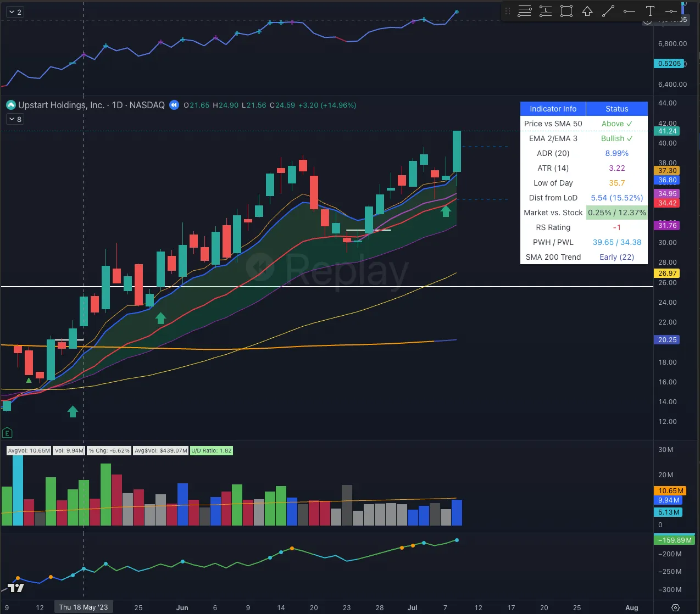Screen dimensions: 700x614
Task: Click the Market vs. Stock value cell
Action: 617,213
